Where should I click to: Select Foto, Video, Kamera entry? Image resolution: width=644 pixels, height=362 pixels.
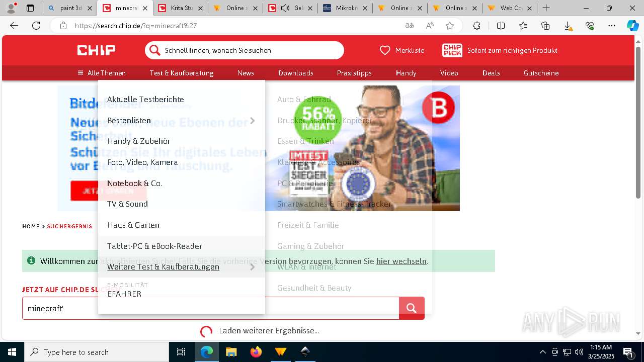click(x=142, y=162)
